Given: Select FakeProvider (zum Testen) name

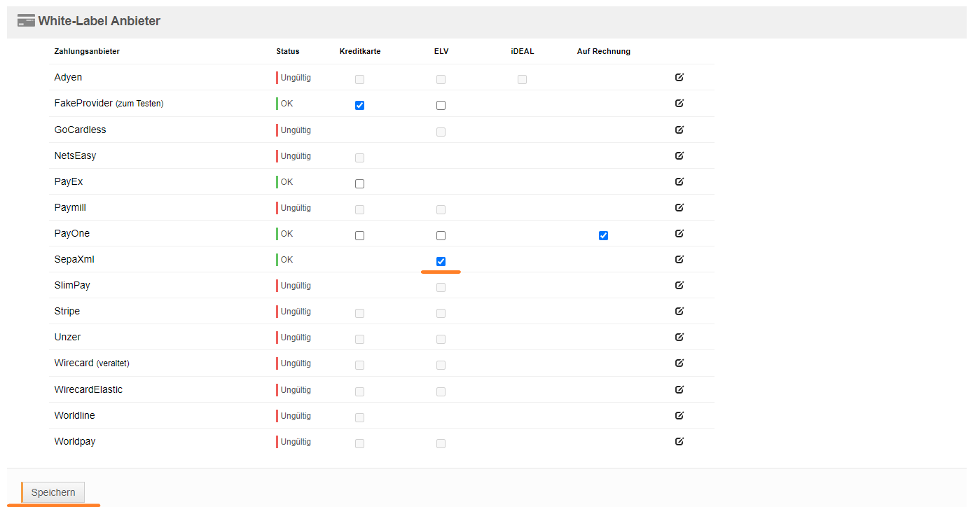Looking at the screenshot, I should pyautogui.click(x=109, y=103).
